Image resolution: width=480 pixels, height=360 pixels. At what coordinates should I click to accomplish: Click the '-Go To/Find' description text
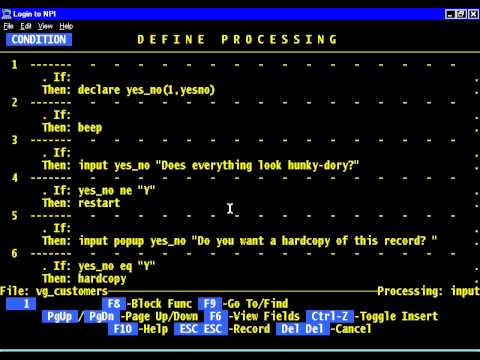click(x=255, y=304)
